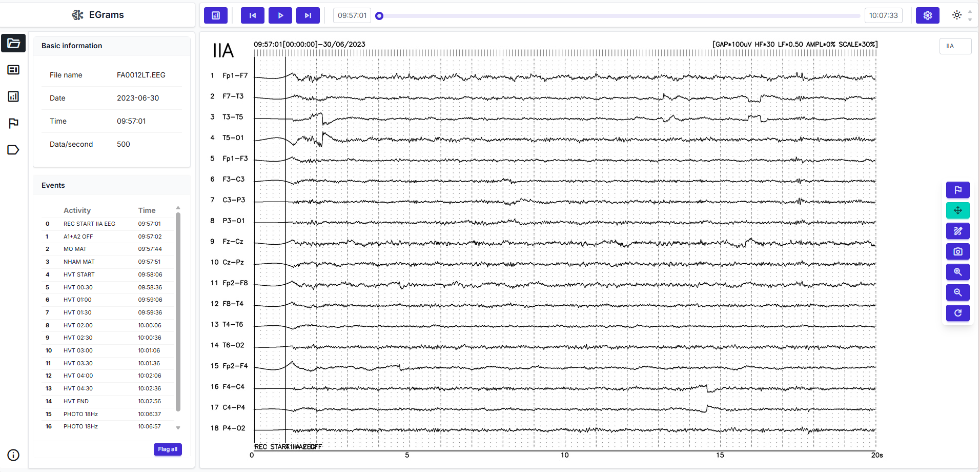Activate the draw annotation pencil tool

coord(957,231)
